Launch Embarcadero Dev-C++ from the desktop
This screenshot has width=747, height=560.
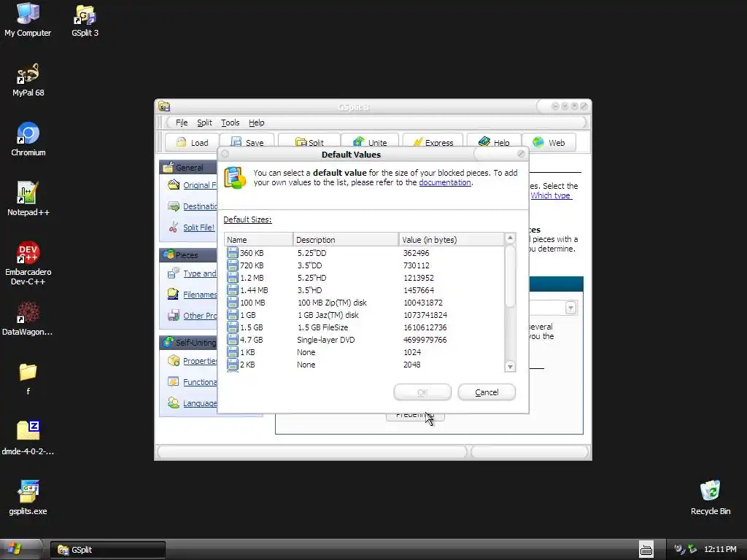(28, 262)
